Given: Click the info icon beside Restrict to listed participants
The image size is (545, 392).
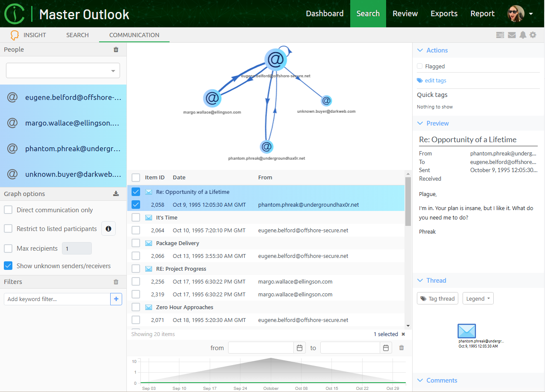Looking at the screenshot, I should click(x=108, y=228).
